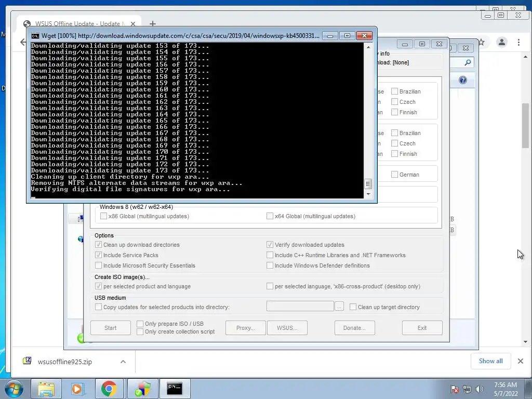Click the 'Verifying digital file signatures' console line
532x399 pixels.
point(130,189)
